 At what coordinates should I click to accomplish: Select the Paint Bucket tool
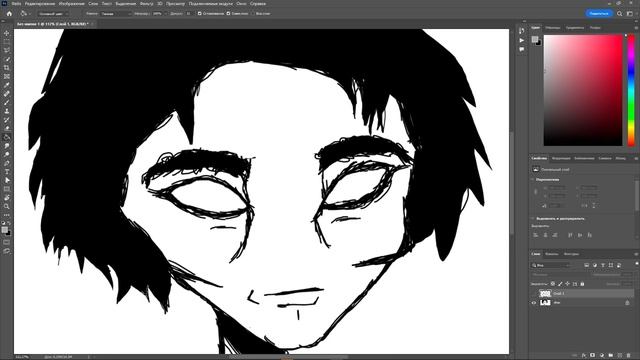7,137
